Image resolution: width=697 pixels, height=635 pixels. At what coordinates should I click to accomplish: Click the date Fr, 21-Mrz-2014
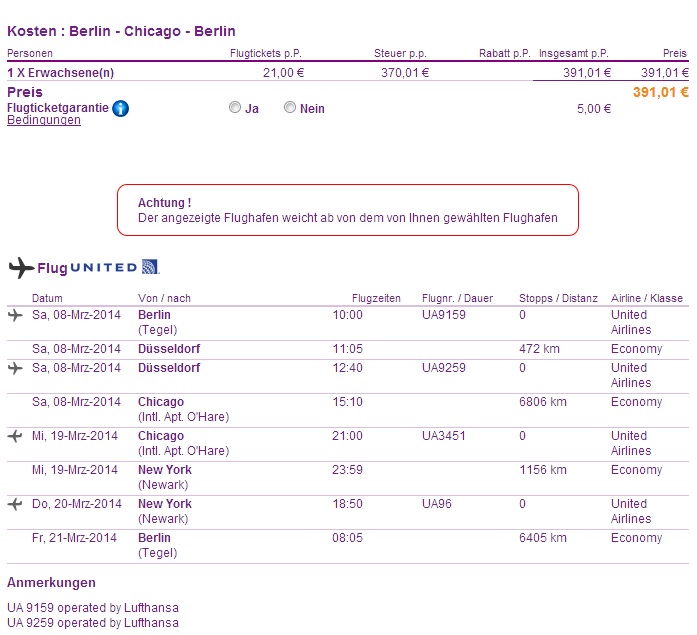coord(74,538)
